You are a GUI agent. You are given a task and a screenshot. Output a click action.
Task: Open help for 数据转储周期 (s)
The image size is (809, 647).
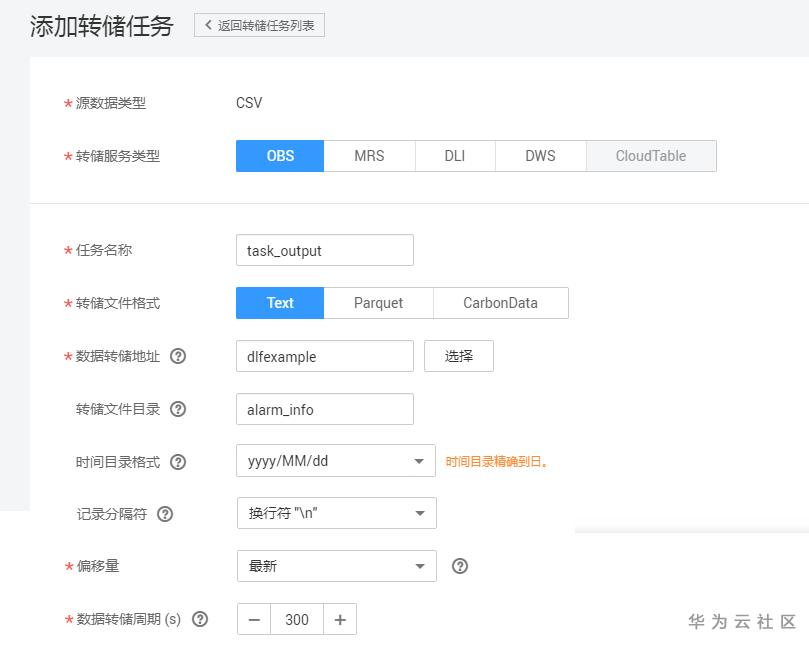pos(200,619)
